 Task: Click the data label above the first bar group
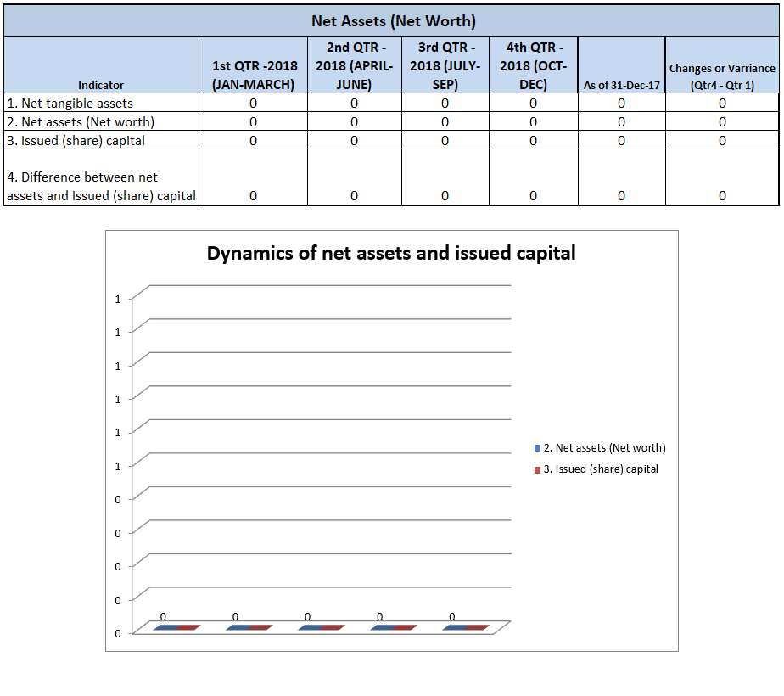pyautogui.click(x=163, y=617)
